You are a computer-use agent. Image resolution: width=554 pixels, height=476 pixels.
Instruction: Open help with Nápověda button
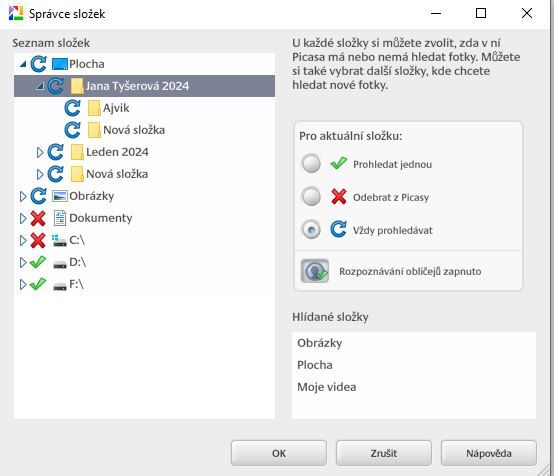pyautogui.click(x=489, y=453)
